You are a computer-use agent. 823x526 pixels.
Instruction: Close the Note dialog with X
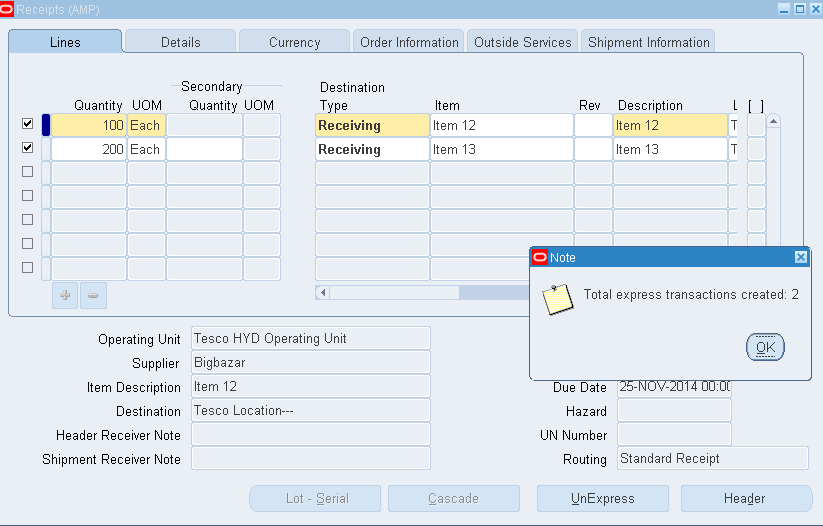click(800, 257)
